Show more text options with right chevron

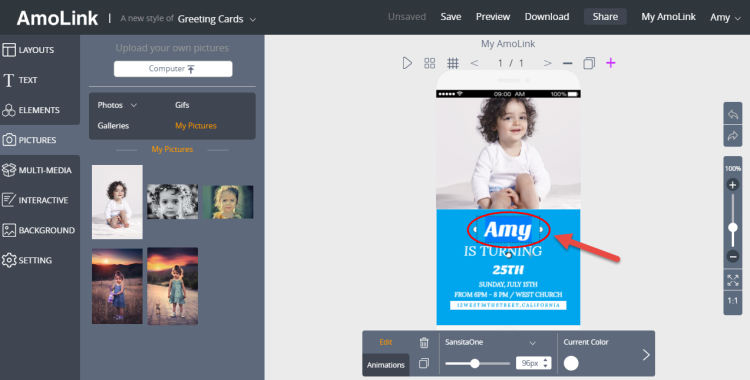[646, 355]
